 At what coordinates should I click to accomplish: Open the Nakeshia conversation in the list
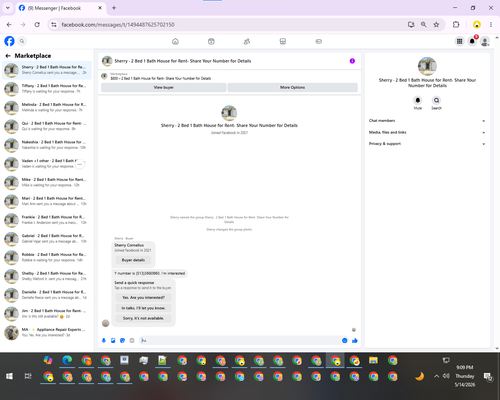tap(47, 145)
